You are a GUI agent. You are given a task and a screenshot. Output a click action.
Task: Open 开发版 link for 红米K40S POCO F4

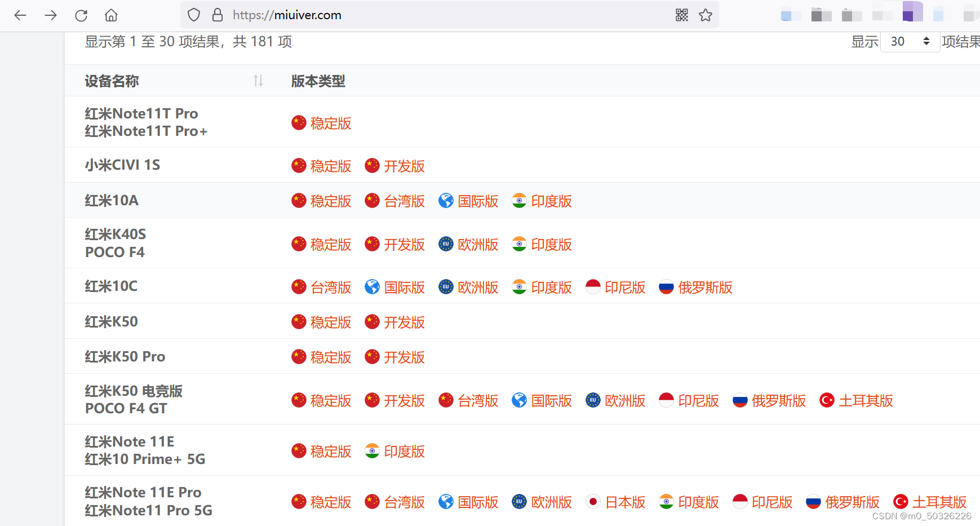click(405, 245)
